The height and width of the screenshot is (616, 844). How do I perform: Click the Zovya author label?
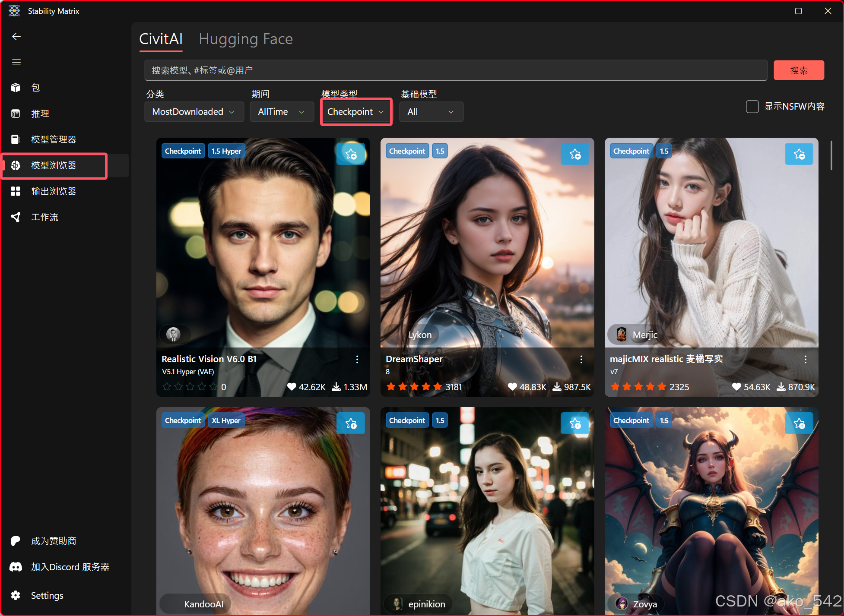pos(645,604)
